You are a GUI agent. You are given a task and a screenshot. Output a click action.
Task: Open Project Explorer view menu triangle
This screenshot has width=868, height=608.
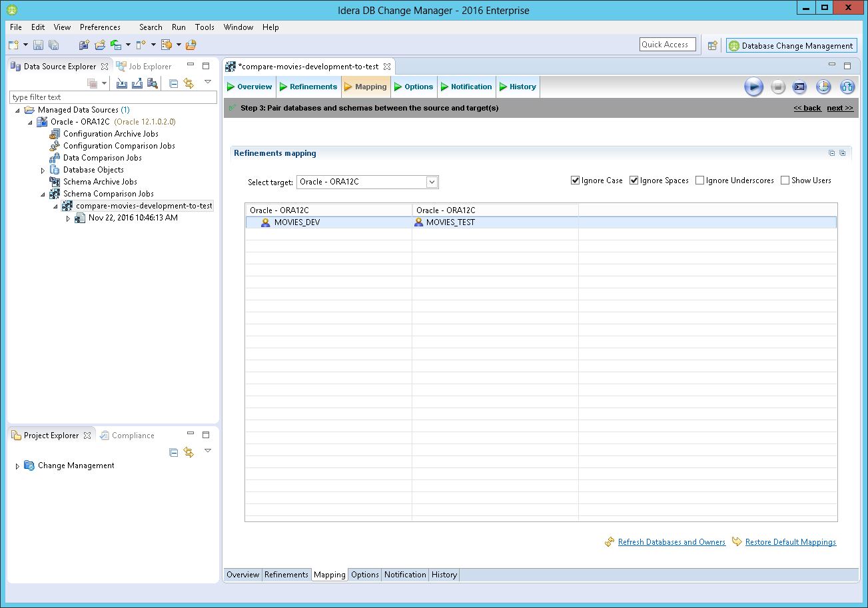click(207, 451)
